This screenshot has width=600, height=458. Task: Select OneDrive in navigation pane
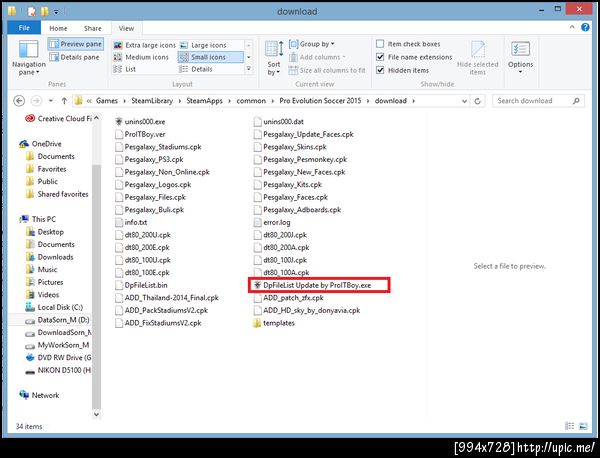click(x=40, y=144)
